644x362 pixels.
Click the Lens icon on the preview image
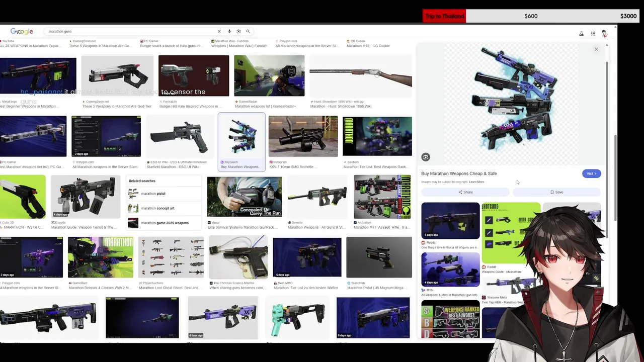(x=426, y=157)
